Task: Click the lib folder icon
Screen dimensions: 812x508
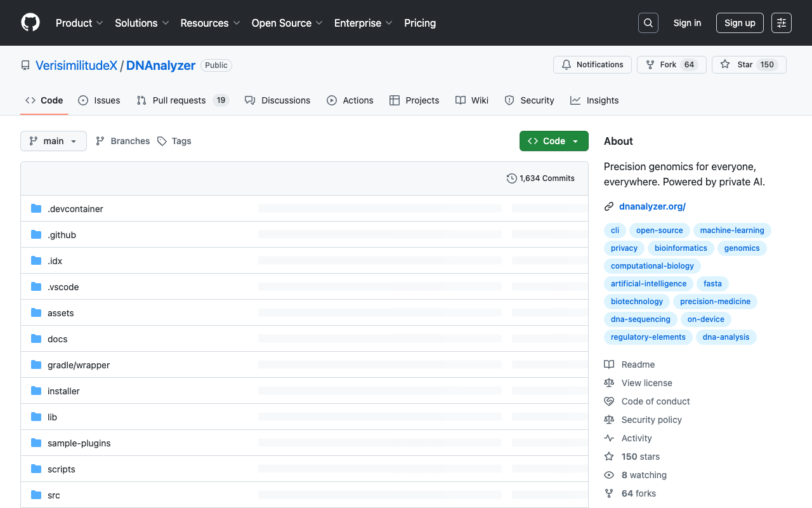Action: (36, 417)
